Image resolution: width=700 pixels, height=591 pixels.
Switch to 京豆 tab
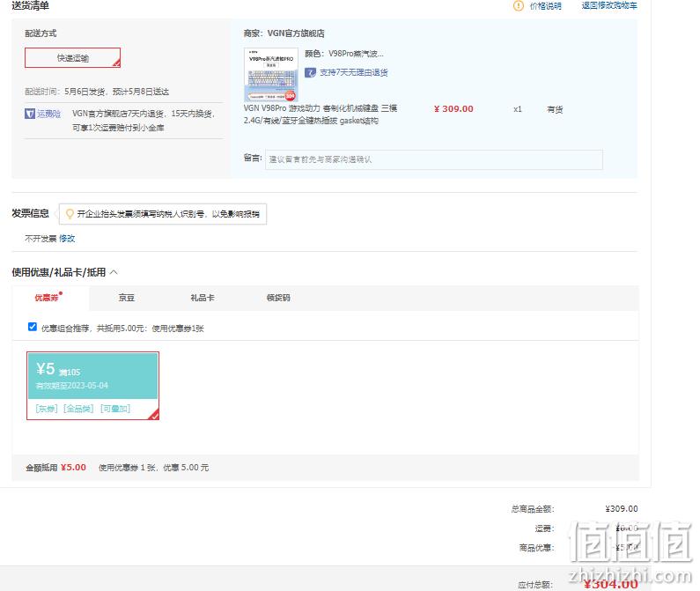tap(126, 298)
